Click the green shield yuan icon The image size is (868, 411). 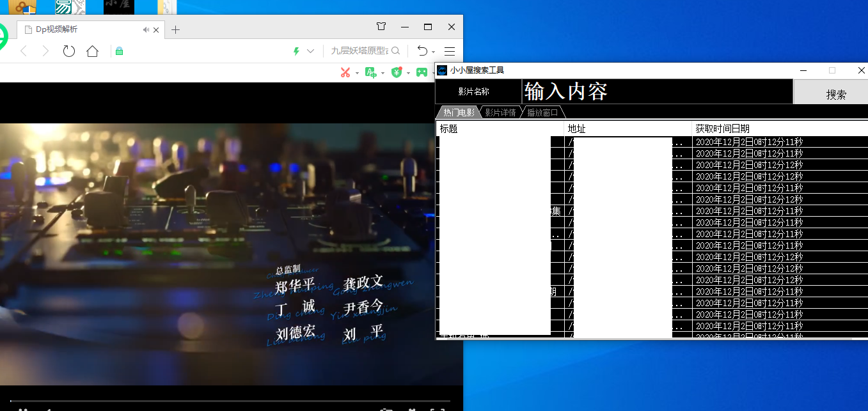coord(396,72)
